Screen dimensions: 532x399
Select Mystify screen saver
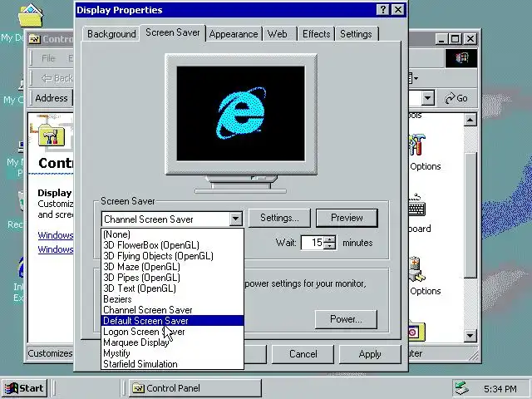tap(172, 353)
